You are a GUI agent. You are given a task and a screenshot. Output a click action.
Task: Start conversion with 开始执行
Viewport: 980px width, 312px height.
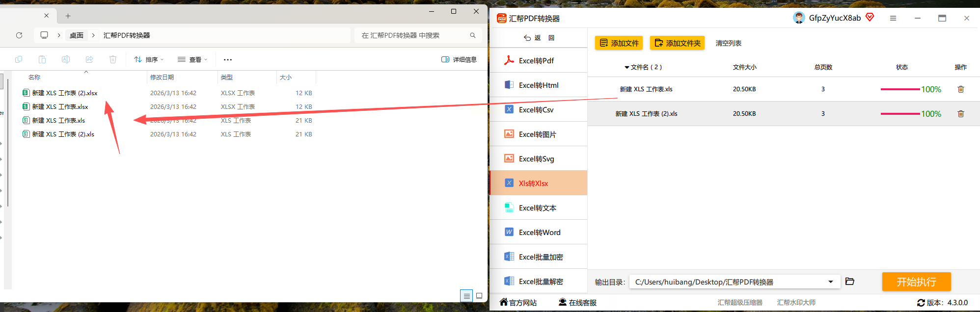point(916,282)
